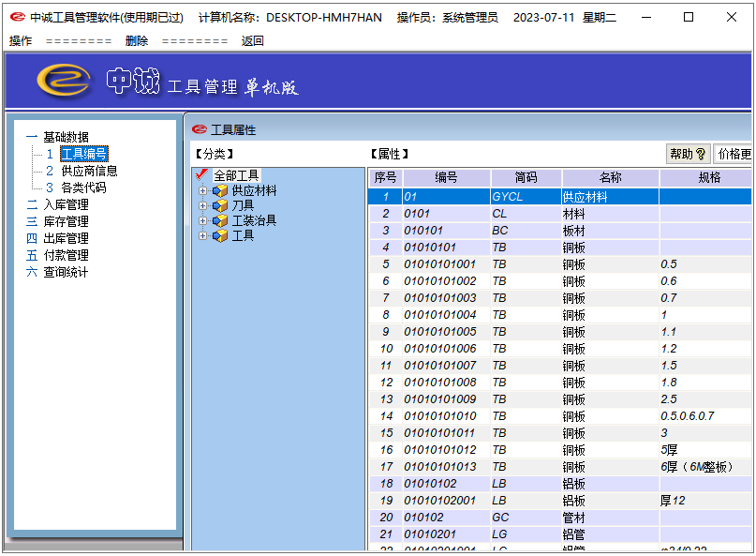756x556 pixels.
Task: Select the GYCL cell in row 1
Action: coord(526,197)
